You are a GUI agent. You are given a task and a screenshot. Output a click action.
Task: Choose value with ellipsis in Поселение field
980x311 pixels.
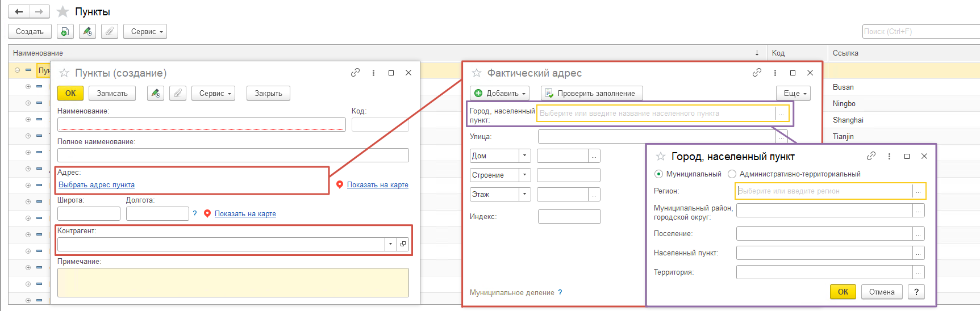tap(918, 233)
